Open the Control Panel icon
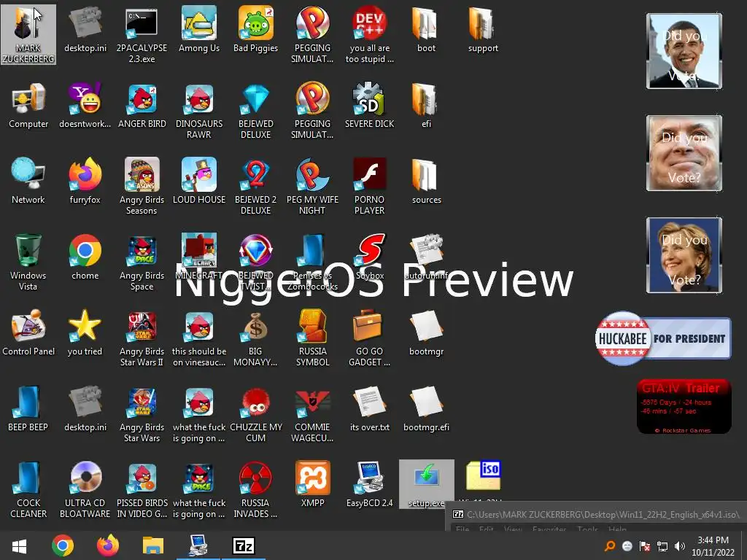747x560 pixels. tap(28, 332)
